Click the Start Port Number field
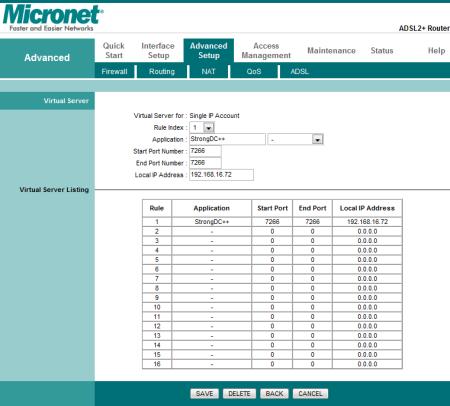Image resolution: width=450 pixels, height=406 pixels. [205, 151]
